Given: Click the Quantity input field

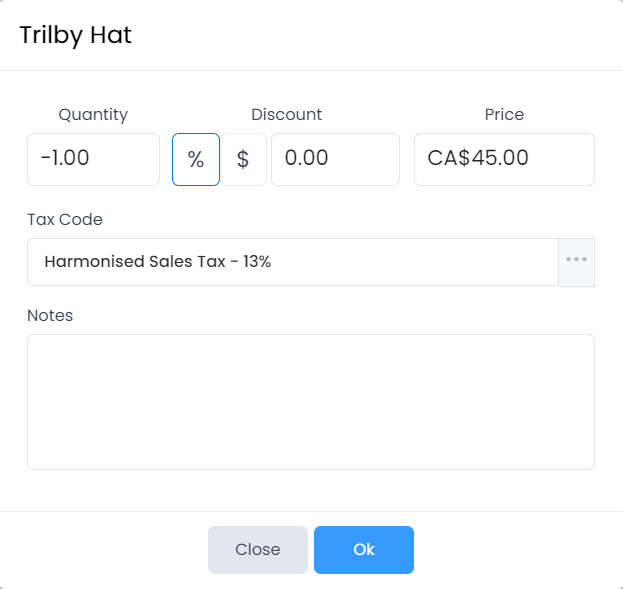Looking at the screenshot, I should click(x=93, y=159).
